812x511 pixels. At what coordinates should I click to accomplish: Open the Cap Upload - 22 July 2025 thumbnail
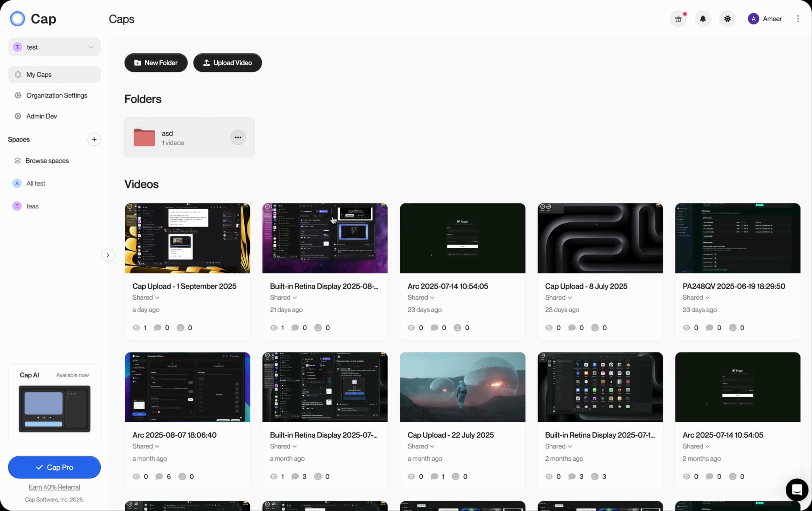[x=462, y=387]
